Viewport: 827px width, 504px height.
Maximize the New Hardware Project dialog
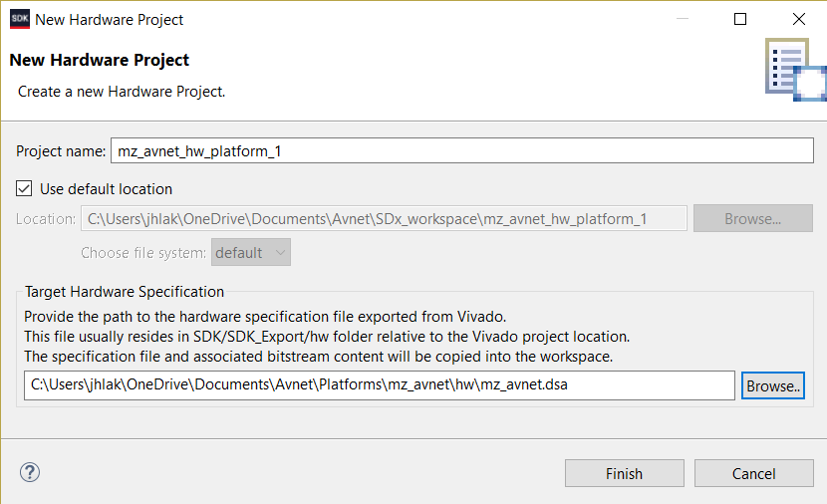[x=740, y=19]
